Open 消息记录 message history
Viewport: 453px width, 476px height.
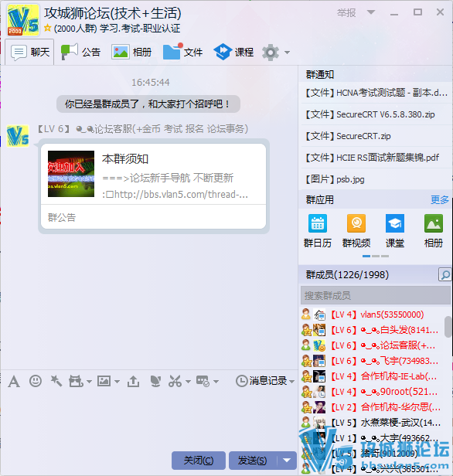tap(261, 381)
